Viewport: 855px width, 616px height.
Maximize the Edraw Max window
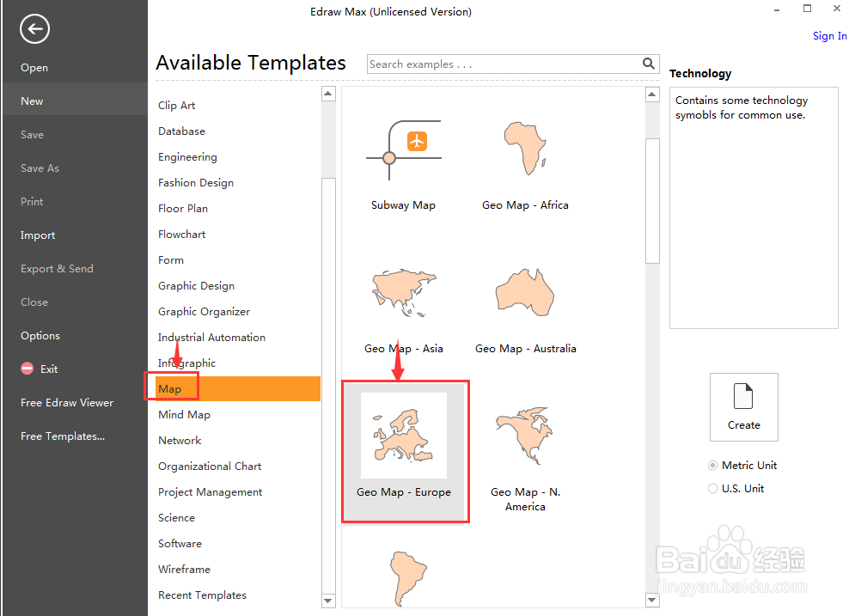click(x=807, y=9)
